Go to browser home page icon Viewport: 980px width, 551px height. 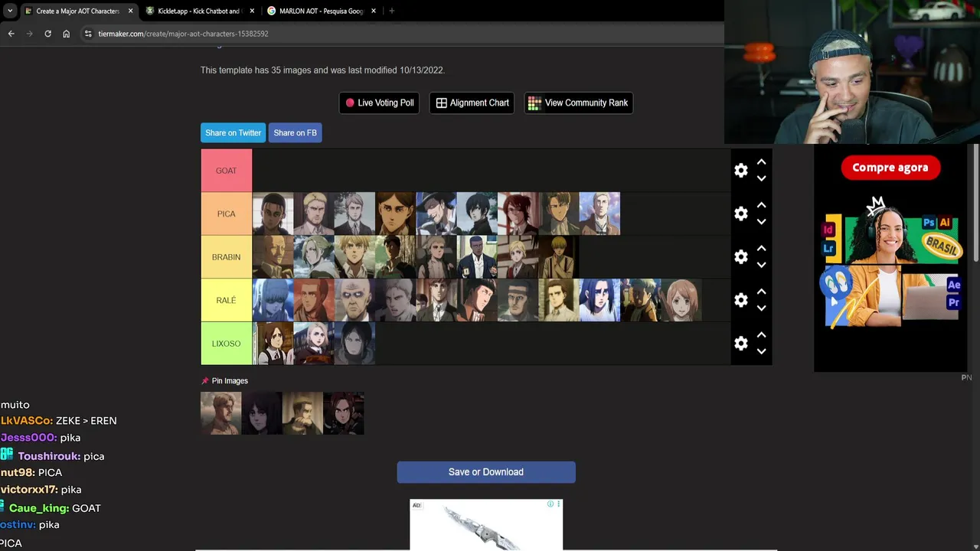tap(66, 34)
